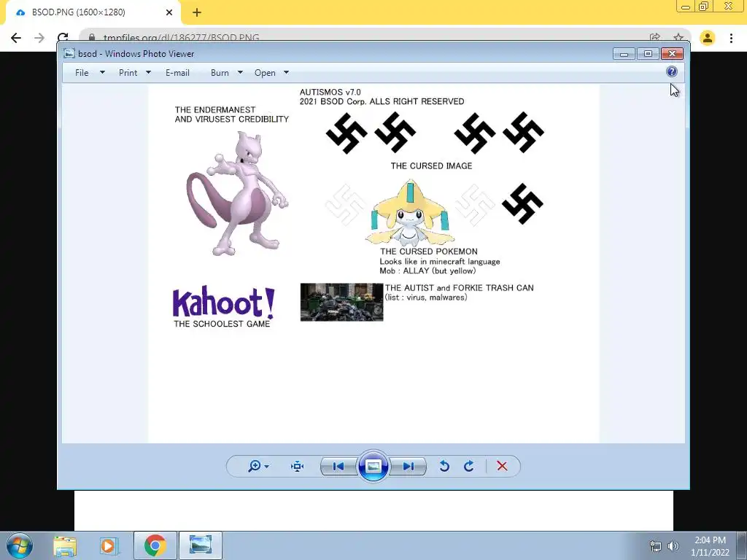Close the Windows Photo Viewer window

tap(672, 54)
